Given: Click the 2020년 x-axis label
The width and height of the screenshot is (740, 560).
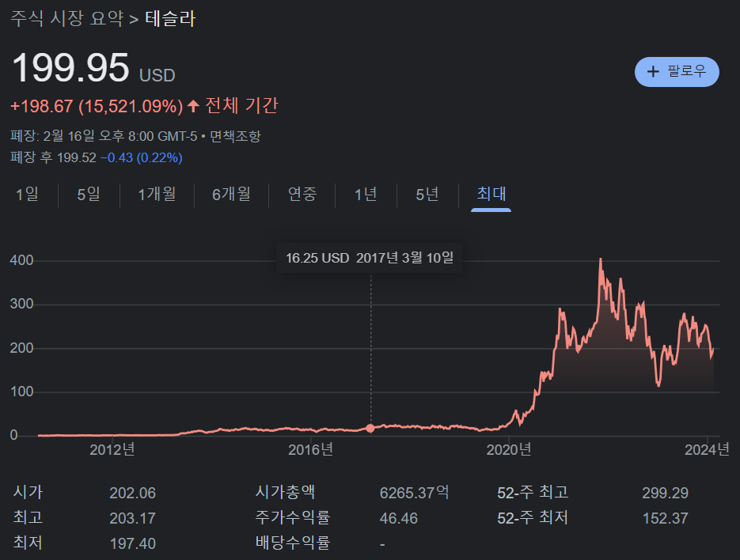Looking at the screenshot, I should click(x=509, y=449).
